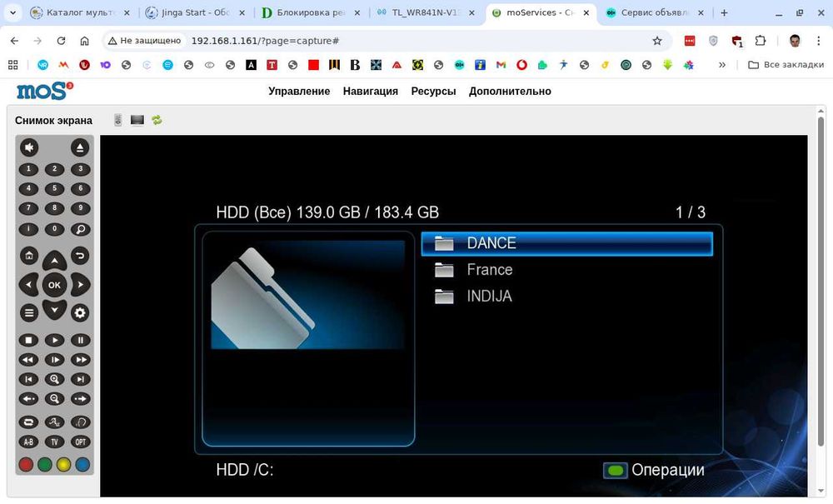
Task: Toggle remote control panel icon
Action: point(118,121)
